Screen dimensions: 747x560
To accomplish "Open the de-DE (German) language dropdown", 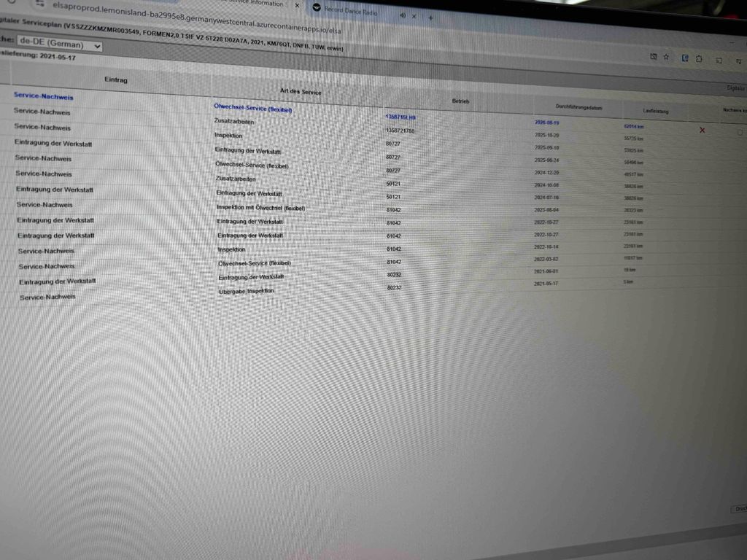I will tap(60, 44).
